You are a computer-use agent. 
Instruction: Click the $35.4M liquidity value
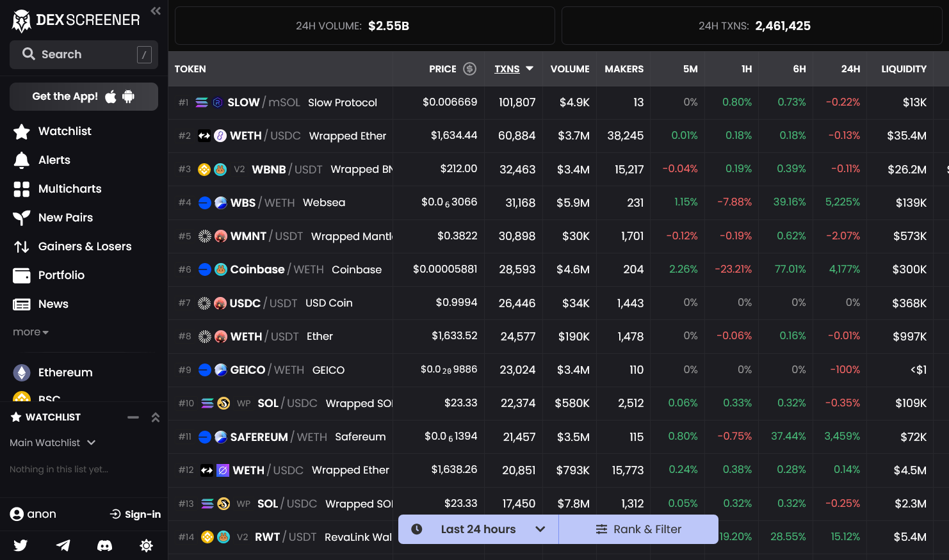(907, 136)
